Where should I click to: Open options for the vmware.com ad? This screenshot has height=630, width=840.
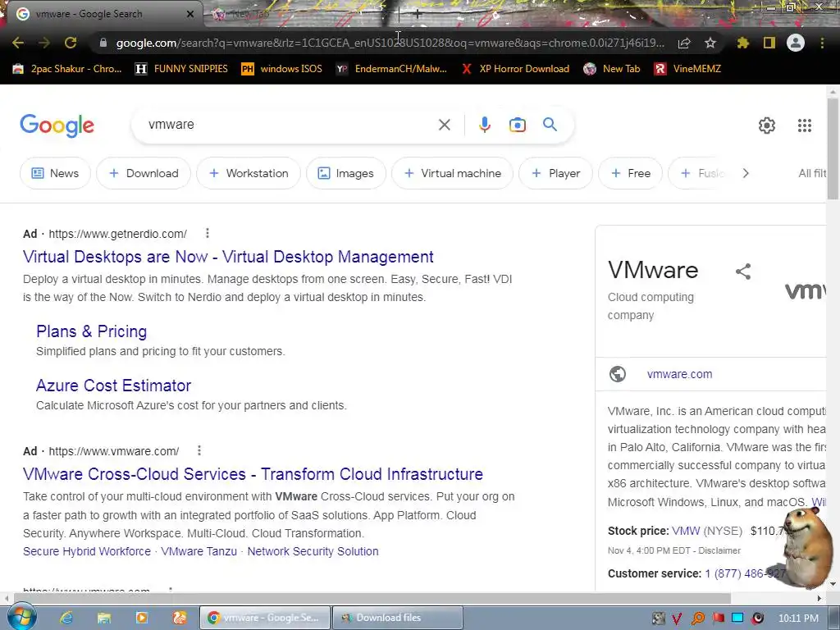(x=199, y=450)
